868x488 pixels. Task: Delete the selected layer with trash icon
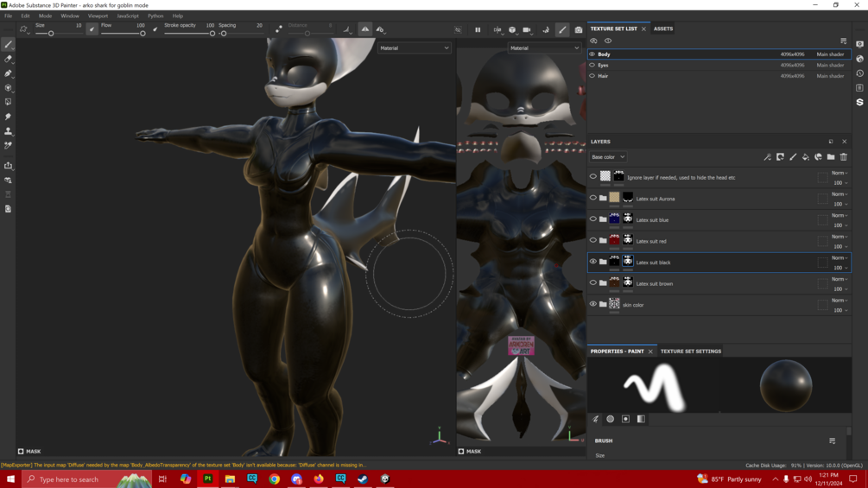pos(844,157)
